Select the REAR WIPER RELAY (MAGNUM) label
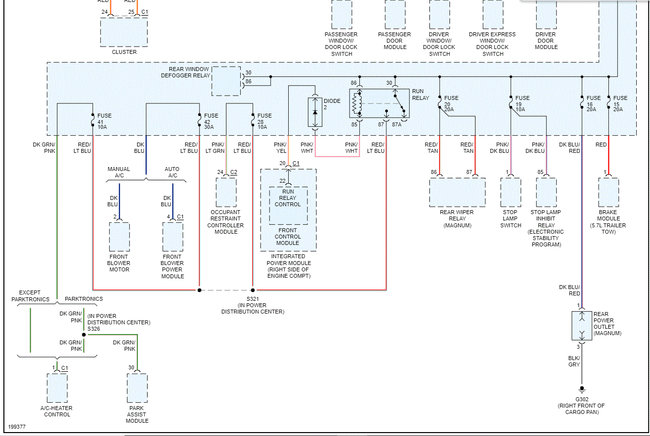Image resolution: width=650 pixels, height=436 pixels. [457, 219]
